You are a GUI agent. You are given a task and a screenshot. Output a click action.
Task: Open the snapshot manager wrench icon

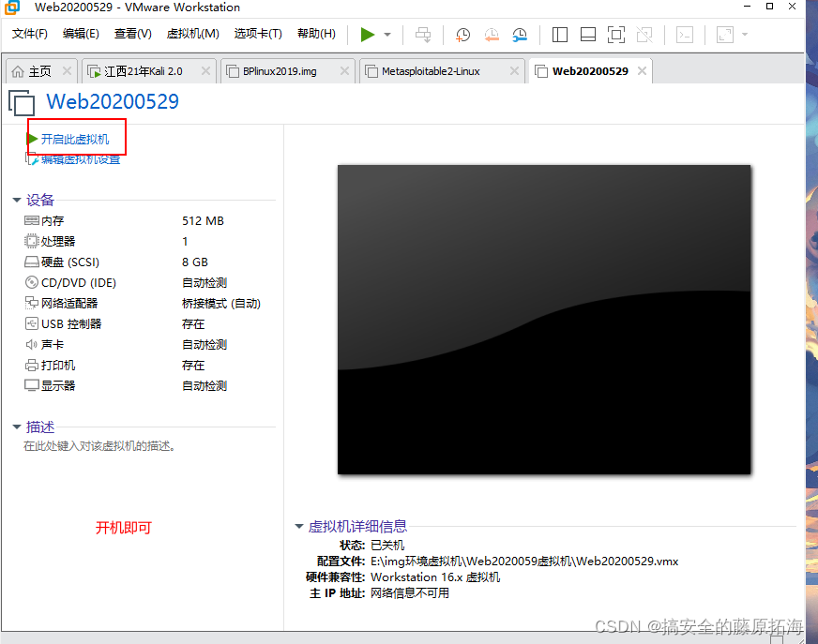coord(520,35)
